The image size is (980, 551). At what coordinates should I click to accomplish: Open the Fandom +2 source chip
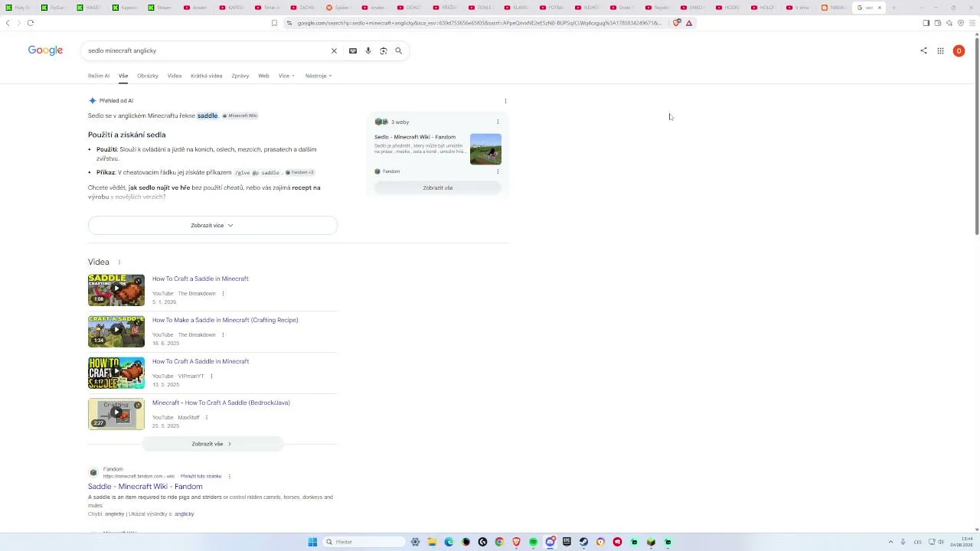point(300,173)
